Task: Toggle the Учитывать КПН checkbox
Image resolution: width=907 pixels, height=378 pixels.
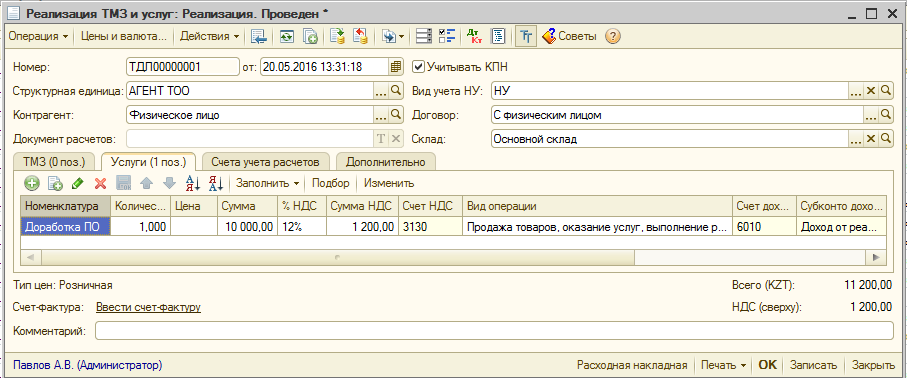Action: [x=418, y=67]
